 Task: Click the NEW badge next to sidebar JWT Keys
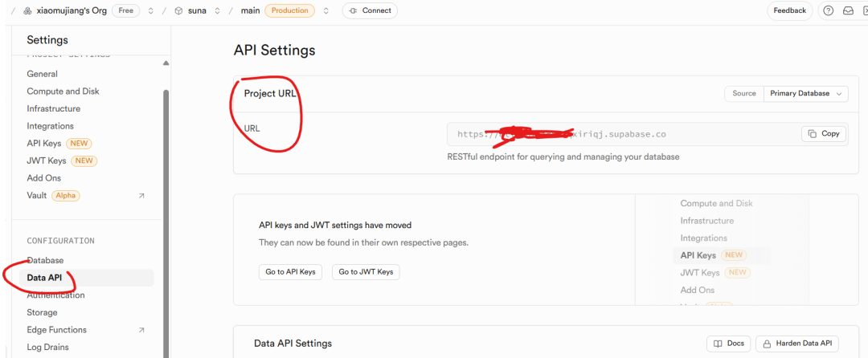coord(84,161)
